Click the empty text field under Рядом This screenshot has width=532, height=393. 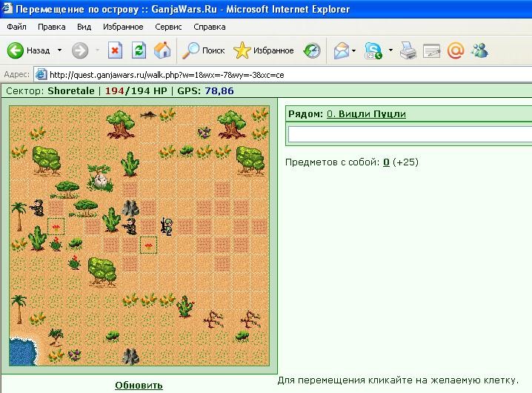tap(410, 134)
